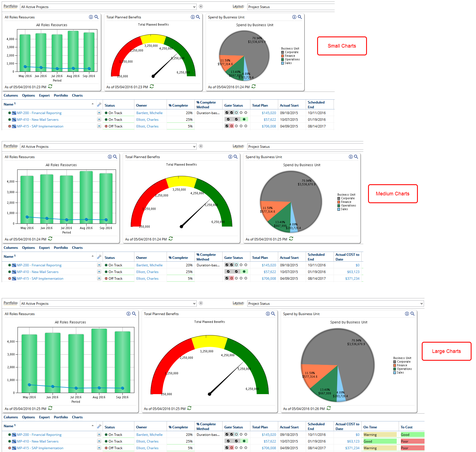Open row menu arrow for MP-200, Large Charts view
Screen dimensions: 476x452
pyautogui.click(x=99, y=434)
